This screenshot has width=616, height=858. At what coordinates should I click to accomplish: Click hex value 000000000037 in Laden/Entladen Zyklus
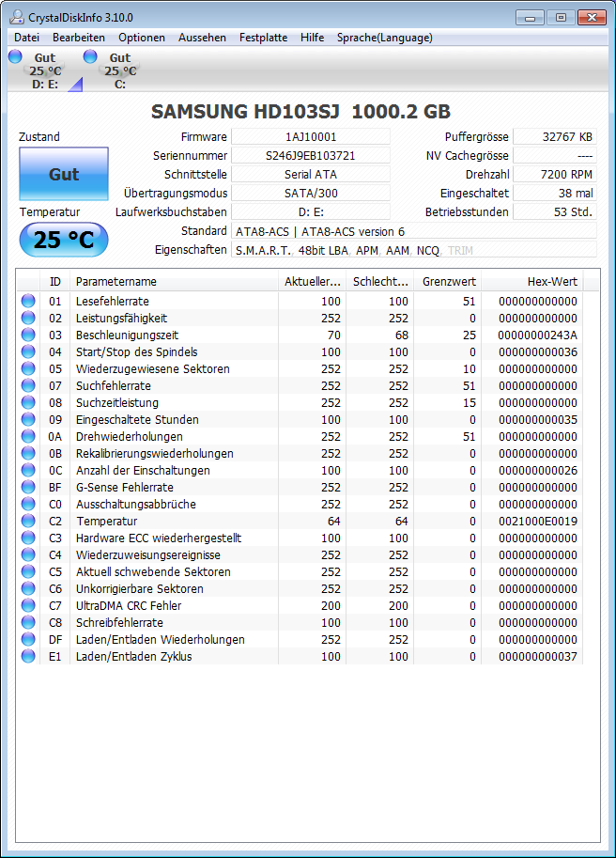coord(538,656)
